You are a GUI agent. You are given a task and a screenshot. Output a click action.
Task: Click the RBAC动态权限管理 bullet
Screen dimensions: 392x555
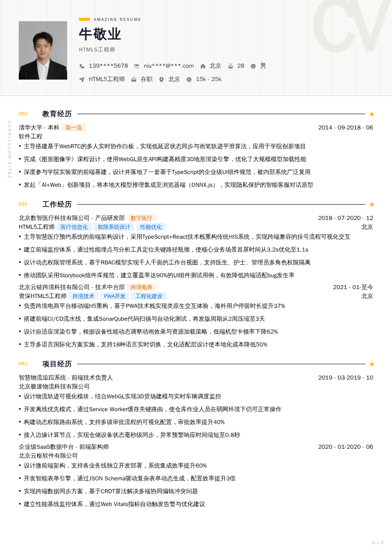[167, 262]
